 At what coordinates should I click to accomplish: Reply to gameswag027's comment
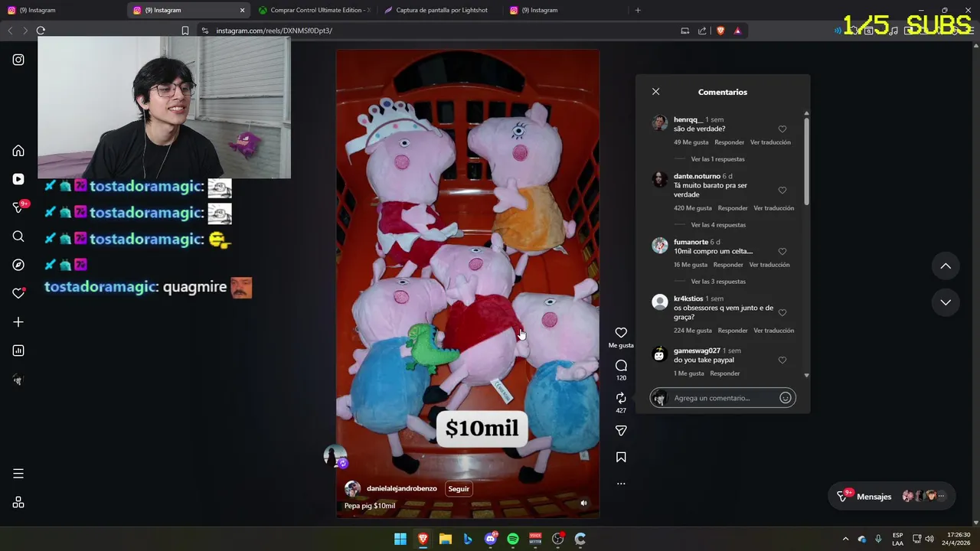(724, 373)
